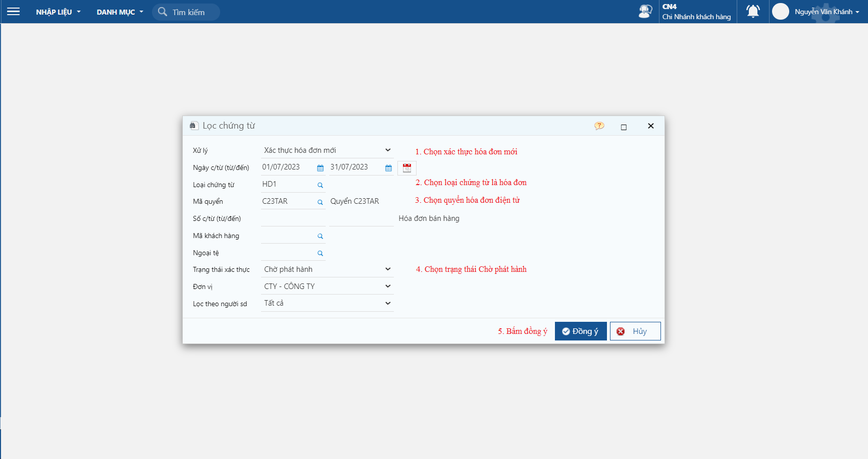868x459 pixels.
Task: Open the DANH MỤC menu
Action: tap(120, 12)
